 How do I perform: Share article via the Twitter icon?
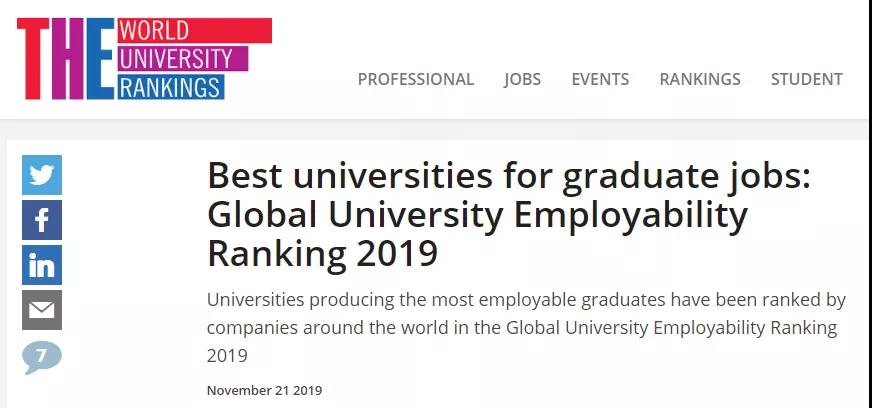point(42,175)
